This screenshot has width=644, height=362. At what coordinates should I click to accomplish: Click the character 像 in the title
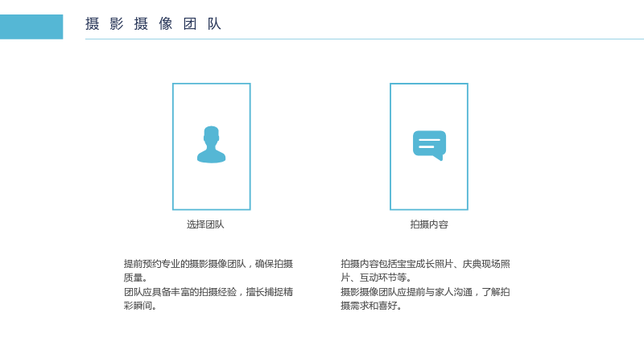[x=166, y=24]
